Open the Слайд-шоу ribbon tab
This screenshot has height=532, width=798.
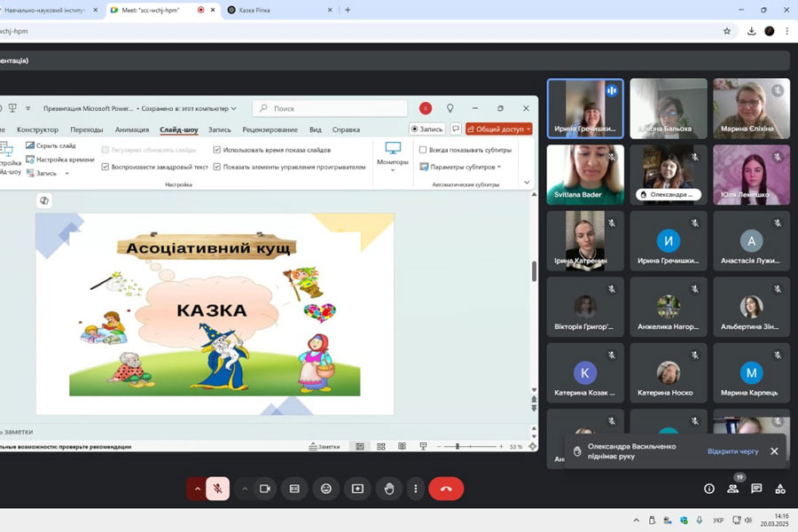coord(178,129)
